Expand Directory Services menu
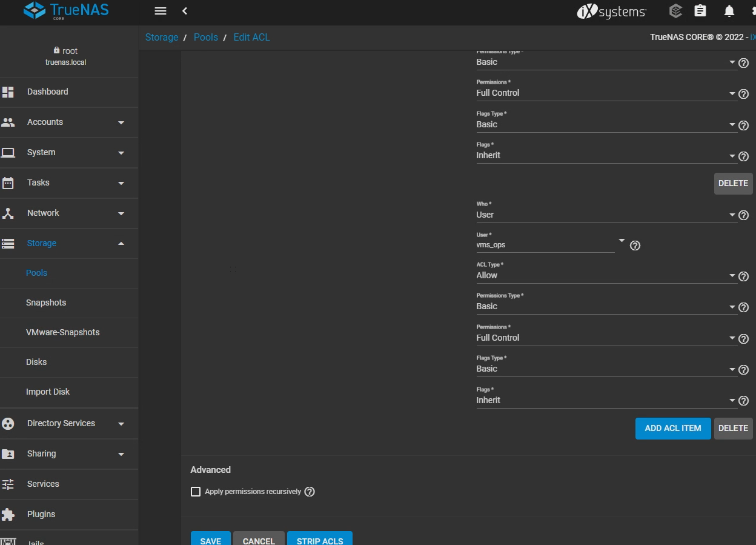The image size is (756, 545). [69, 424]
